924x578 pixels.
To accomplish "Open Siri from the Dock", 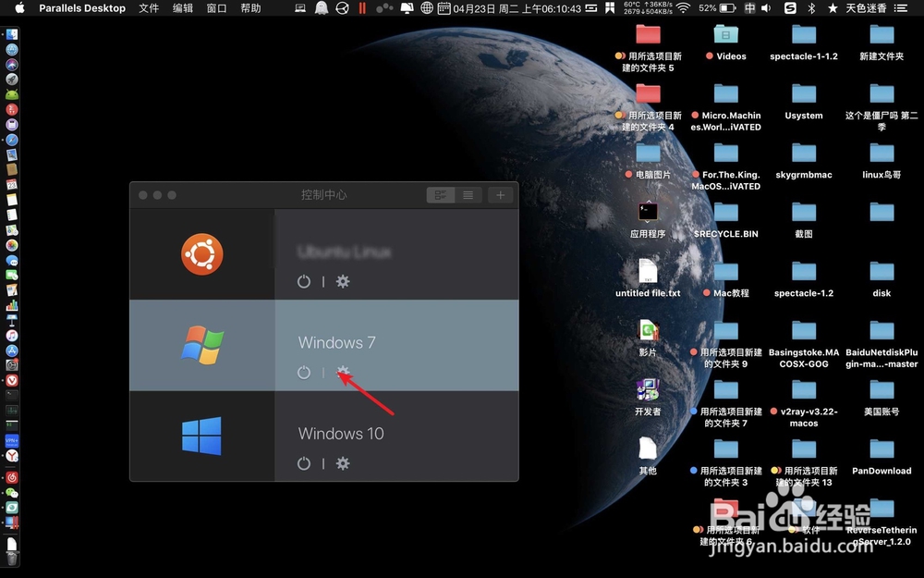I will click(12, 65).
